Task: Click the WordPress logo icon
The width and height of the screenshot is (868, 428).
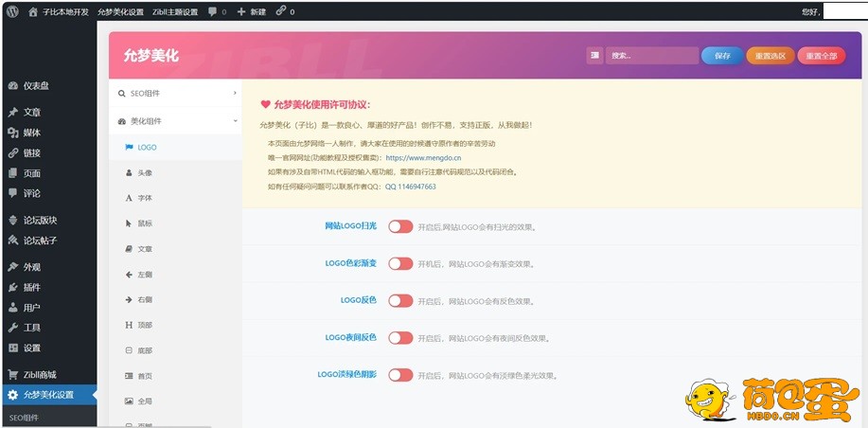Action: point(12,11)
